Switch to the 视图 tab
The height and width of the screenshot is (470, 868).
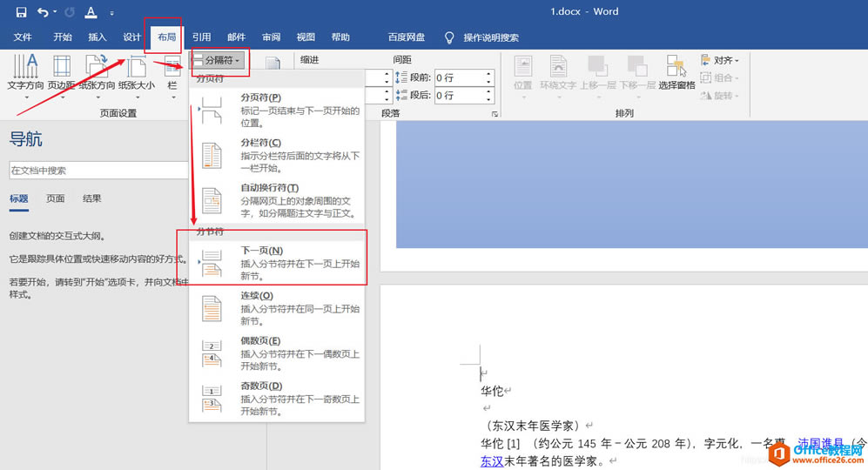click(x=306, y=37)
